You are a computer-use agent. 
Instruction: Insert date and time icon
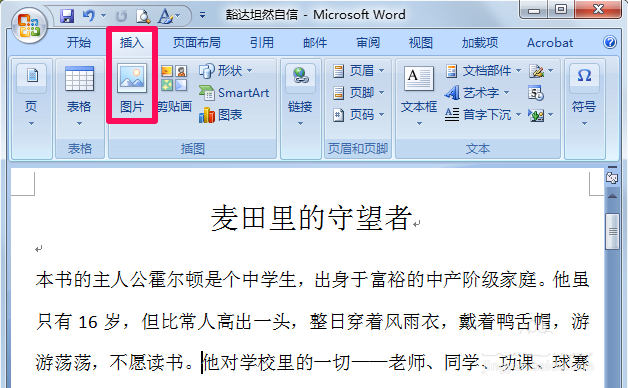(x=536, y=93)
